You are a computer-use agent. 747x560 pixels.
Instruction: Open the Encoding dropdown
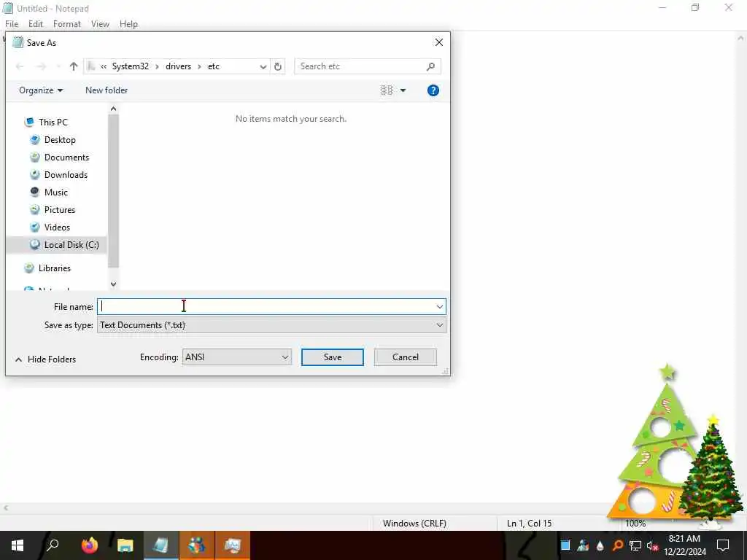237,357
